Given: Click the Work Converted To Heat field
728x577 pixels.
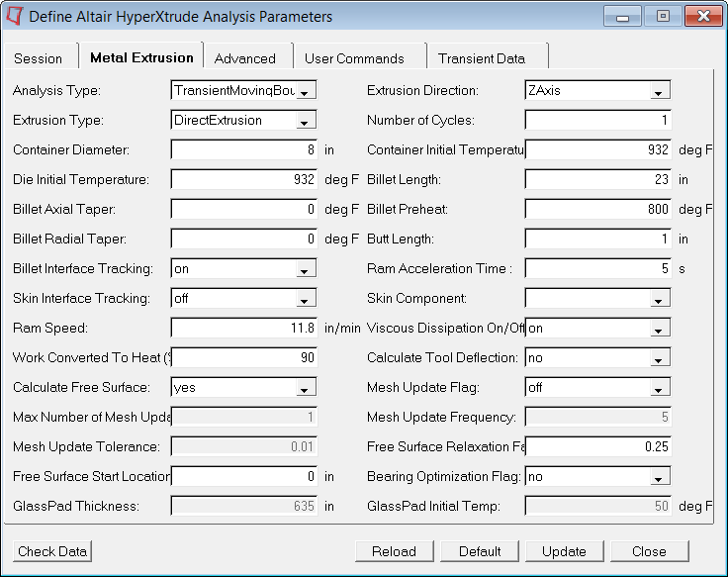Looking at the screenshot, I should coord(243,357).
